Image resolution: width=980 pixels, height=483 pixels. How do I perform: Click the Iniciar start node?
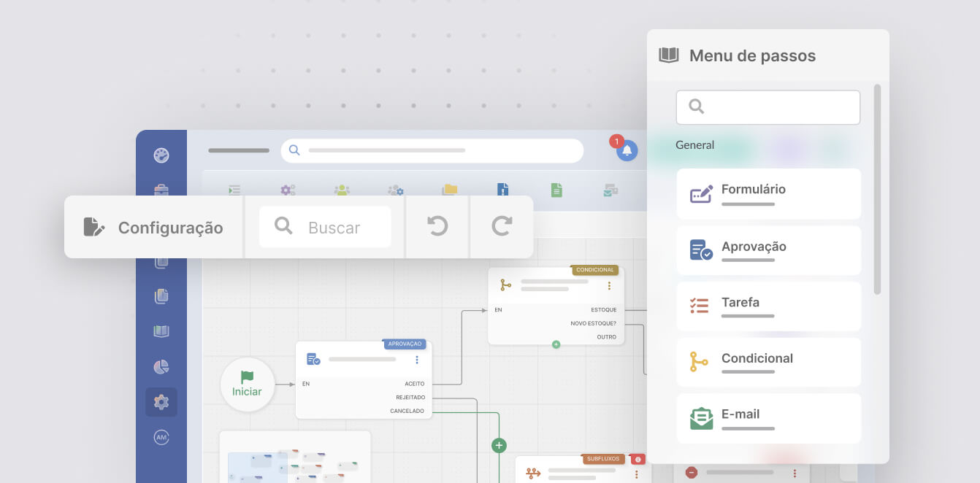(x=248, y=385)
